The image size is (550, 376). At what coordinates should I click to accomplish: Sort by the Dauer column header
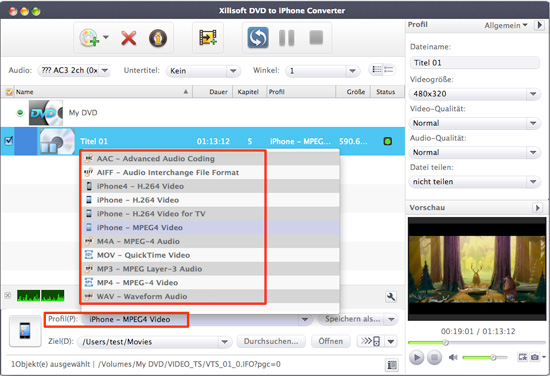(x=213, y=92)
